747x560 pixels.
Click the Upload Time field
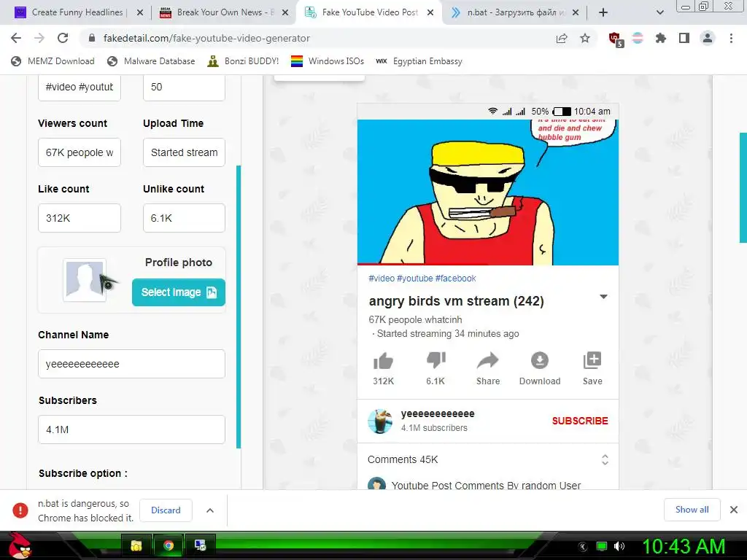pos(184,152)
